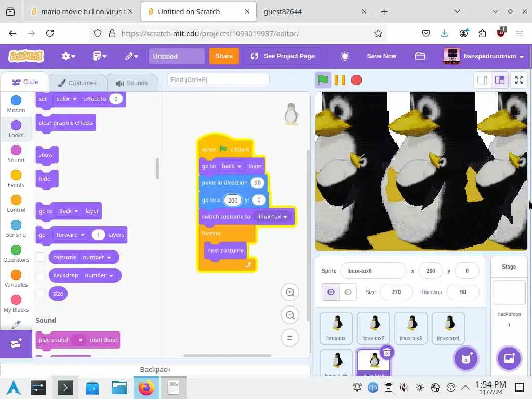This screenshot has height=399, width=532.
Task: Open the number dropdown in costume block
Action: (x=97, y=257)
